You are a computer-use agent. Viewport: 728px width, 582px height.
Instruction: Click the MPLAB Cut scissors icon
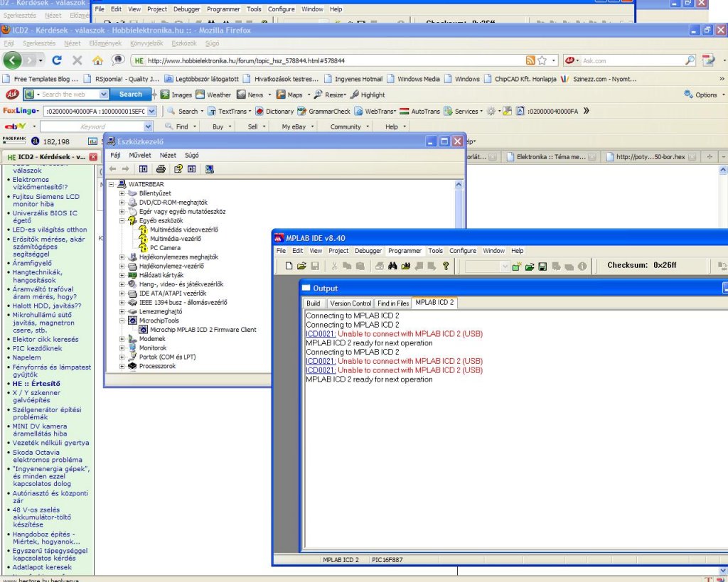334,266
